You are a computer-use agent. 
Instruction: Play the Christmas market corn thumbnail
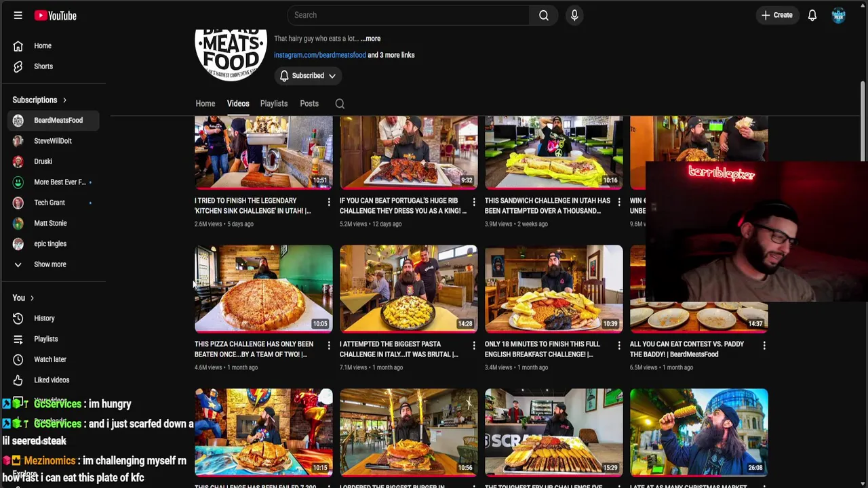click(699, 432)
